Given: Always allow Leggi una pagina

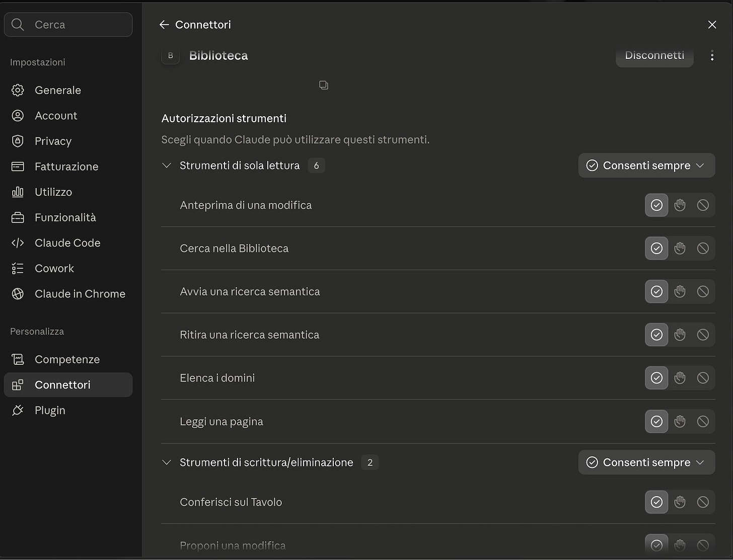Looking at the screenshot, I should [656, 421].
